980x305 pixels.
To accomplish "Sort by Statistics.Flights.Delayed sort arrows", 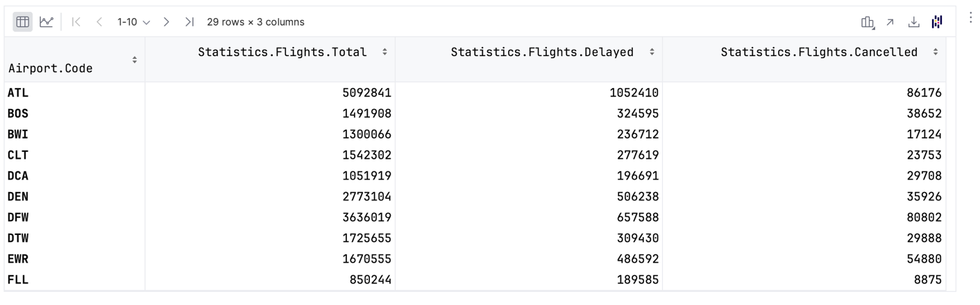I will [x=652, y=52].
